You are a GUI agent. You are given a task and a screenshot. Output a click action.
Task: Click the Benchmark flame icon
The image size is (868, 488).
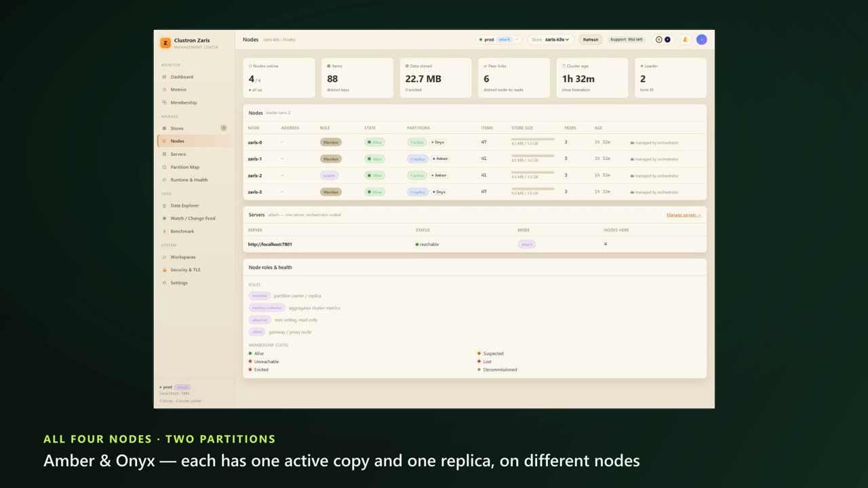pyautogui.click(x=164, y=231)
